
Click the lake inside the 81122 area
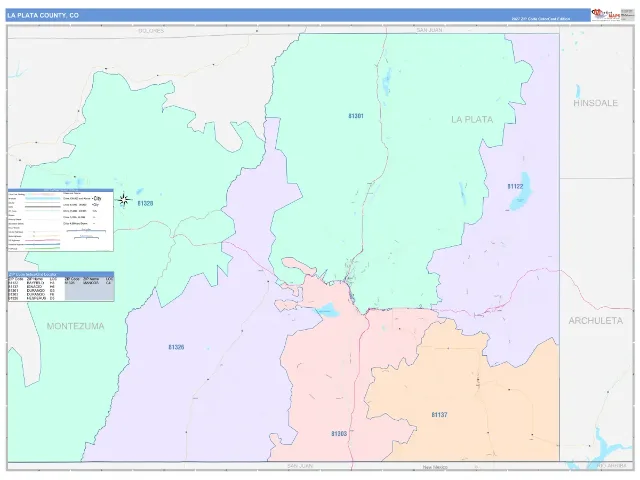[521, 192]
